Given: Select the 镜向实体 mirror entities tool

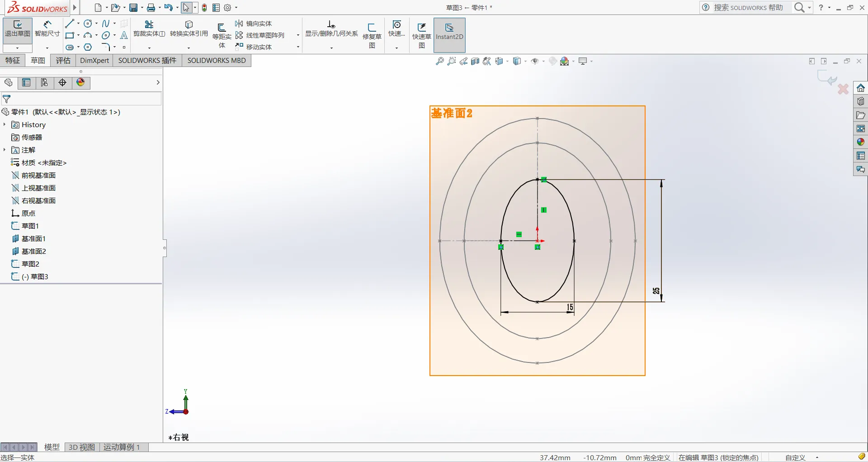Looking at the screenshot, I should [254, 24].
